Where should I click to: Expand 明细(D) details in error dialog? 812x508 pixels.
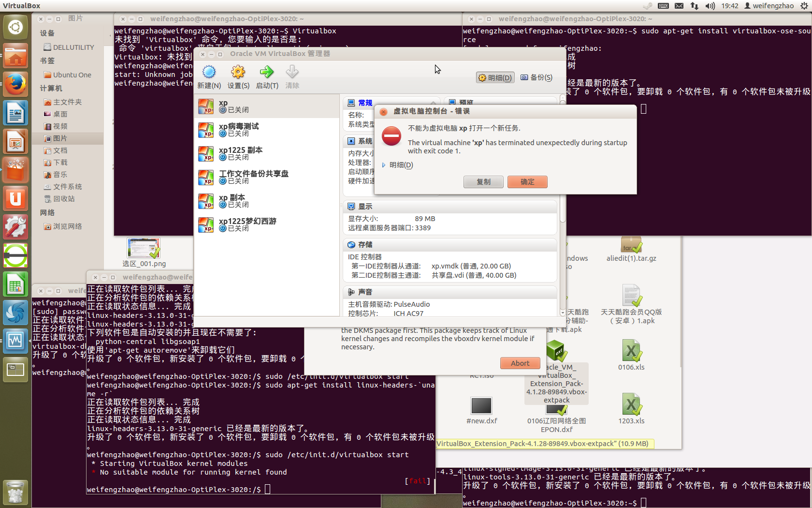click(x=398, y=165)
